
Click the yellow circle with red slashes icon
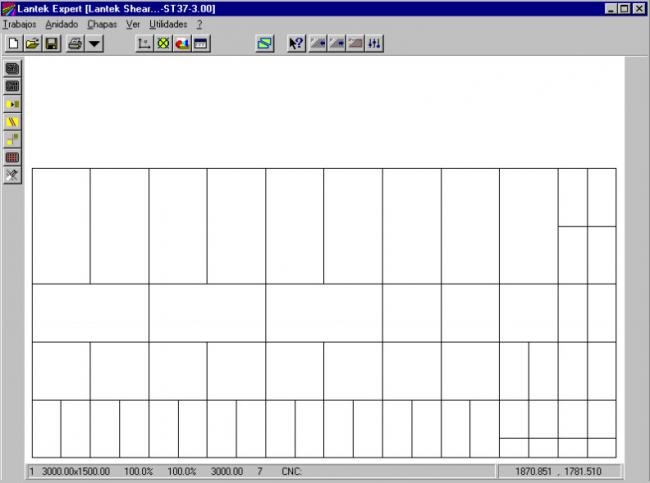pyautogui.click(x=12, y=122)
